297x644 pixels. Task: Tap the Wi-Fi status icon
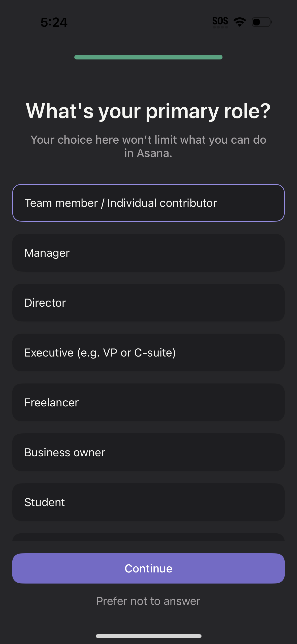[x=240, y=22]
